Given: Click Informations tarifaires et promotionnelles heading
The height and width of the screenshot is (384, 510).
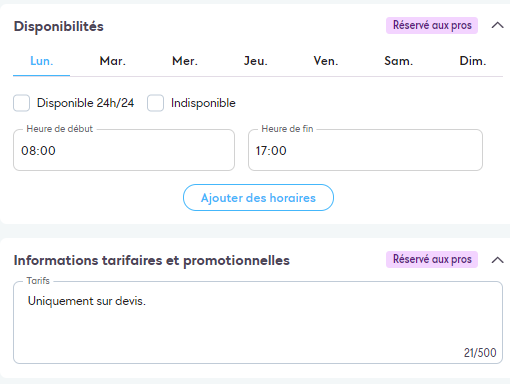Looking at the screenshot, I should point(152,260).
